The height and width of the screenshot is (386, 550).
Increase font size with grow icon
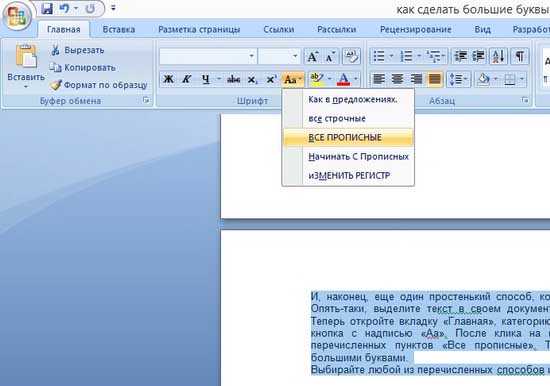pos(312,56)
